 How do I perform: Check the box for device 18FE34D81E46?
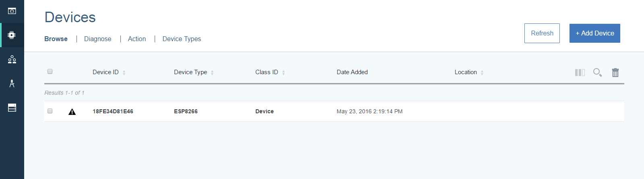tap(50, 111)
